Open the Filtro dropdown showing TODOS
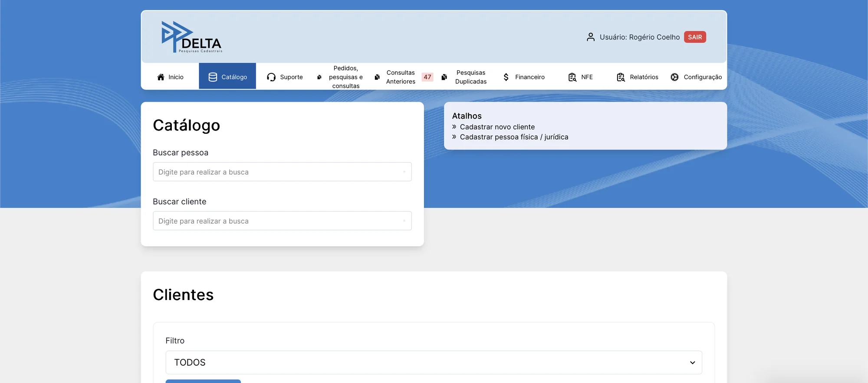This screenshot has height=383, width=868. (x=434, y=362)
